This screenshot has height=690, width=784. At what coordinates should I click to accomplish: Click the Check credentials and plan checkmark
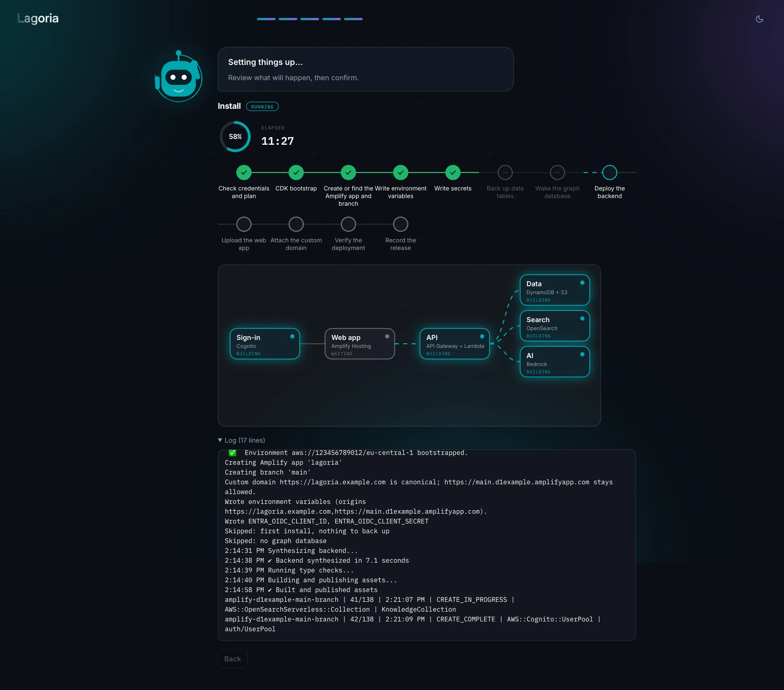244,173
